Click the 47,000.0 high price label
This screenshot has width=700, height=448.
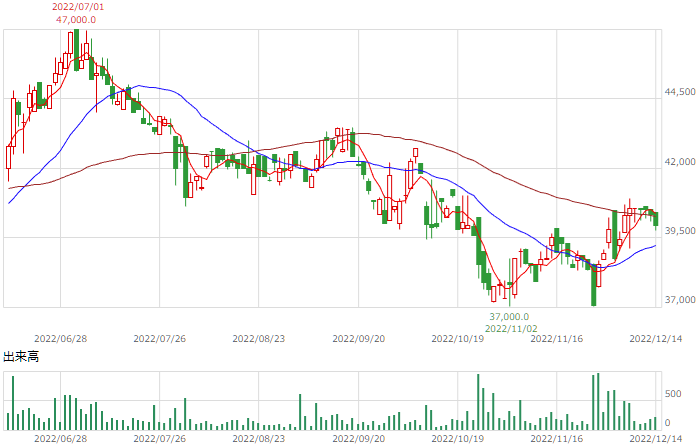(76, 20)
